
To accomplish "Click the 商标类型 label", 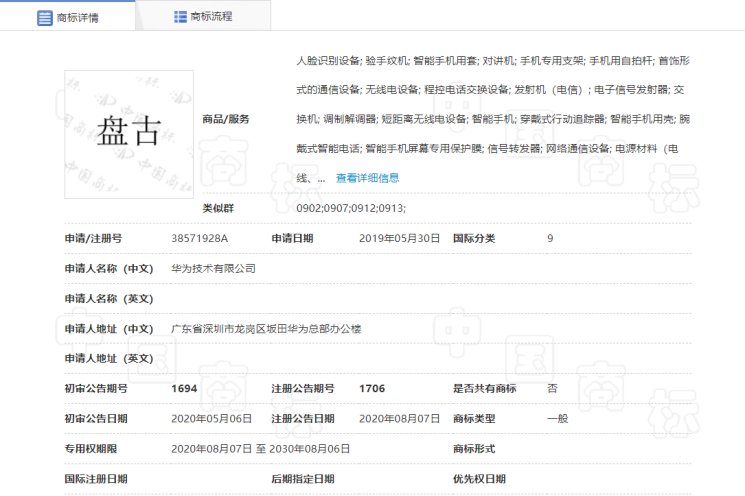I will (x=474, y=419).
